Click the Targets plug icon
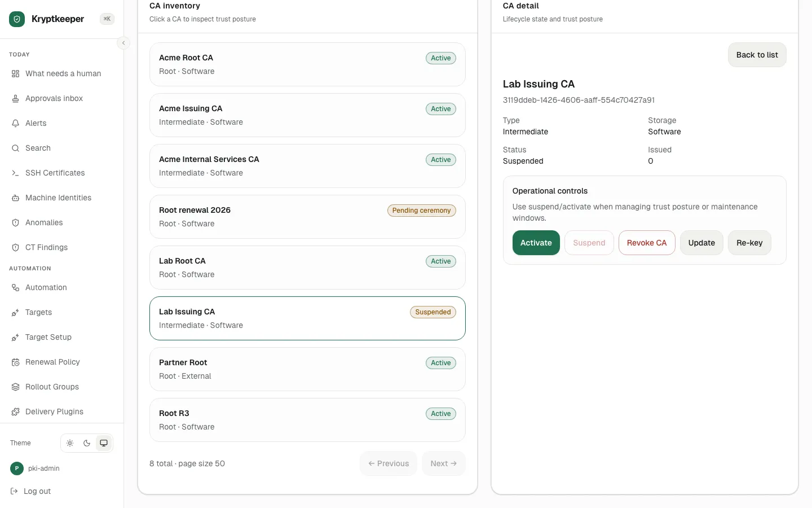The width and height of the screenshot is (812, 508). [x=15, y=313]
